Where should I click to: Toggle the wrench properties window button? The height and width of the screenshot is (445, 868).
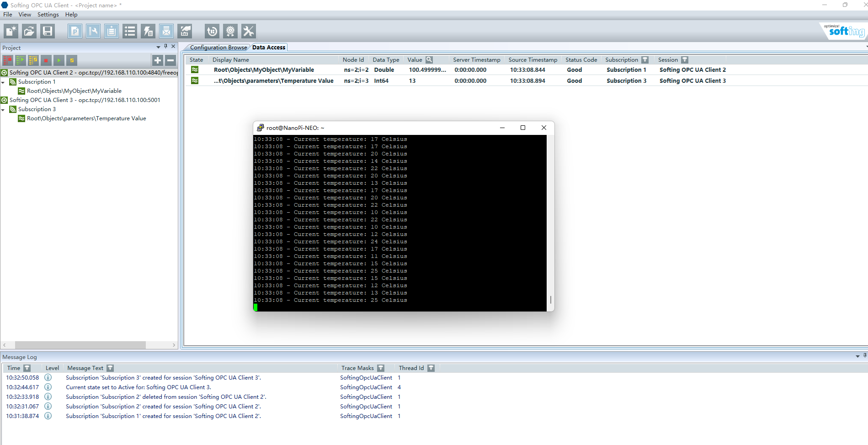coord(93,31)
